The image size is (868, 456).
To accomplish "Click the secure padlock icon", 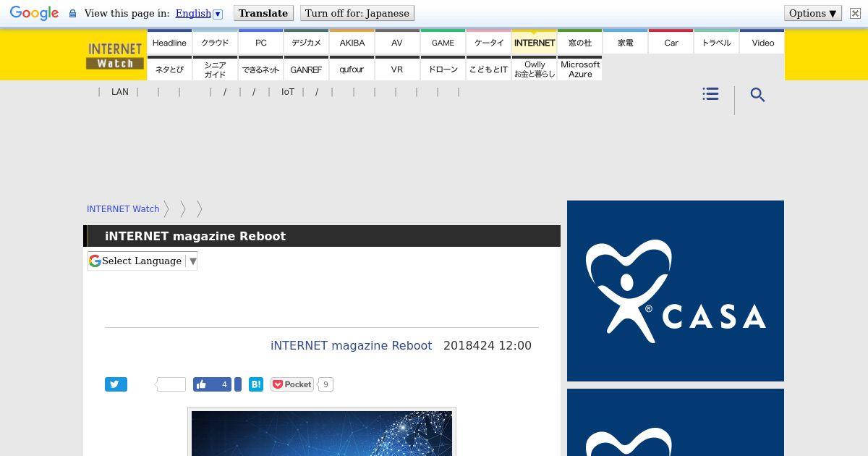I will click(72, 14).
